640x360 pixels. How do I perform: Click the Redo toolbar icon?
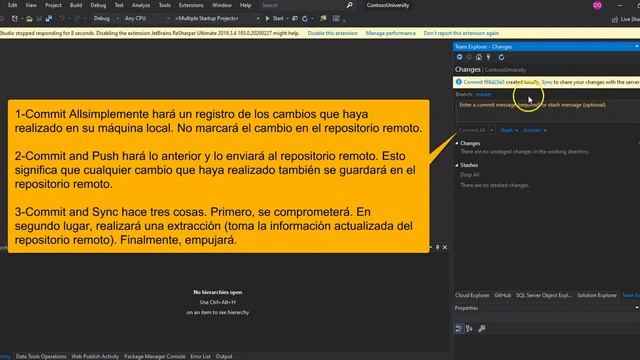click(77, 19)
